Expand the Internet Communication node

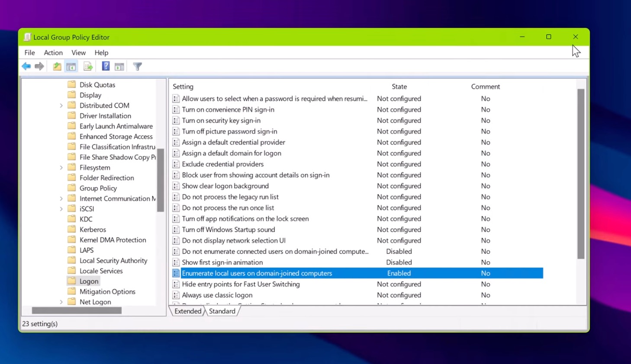coord(61,198)
